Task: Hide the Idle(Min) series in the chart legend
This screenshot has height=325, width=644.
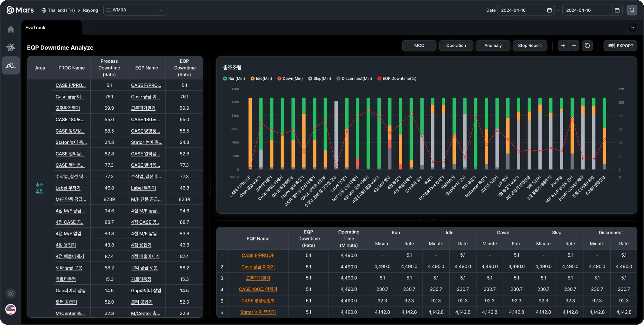Action: [x=261, y=79]
